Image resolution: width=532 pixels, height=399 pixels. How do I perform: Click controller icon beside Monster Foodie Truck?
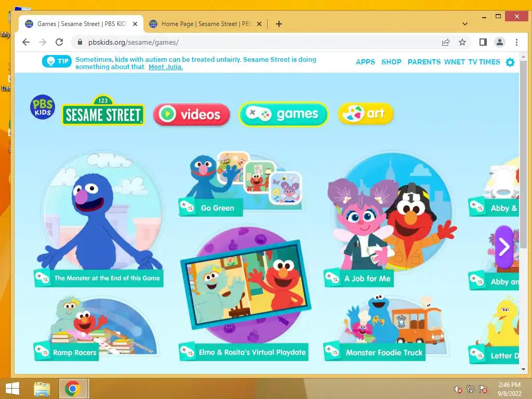[x=332, y=351]
